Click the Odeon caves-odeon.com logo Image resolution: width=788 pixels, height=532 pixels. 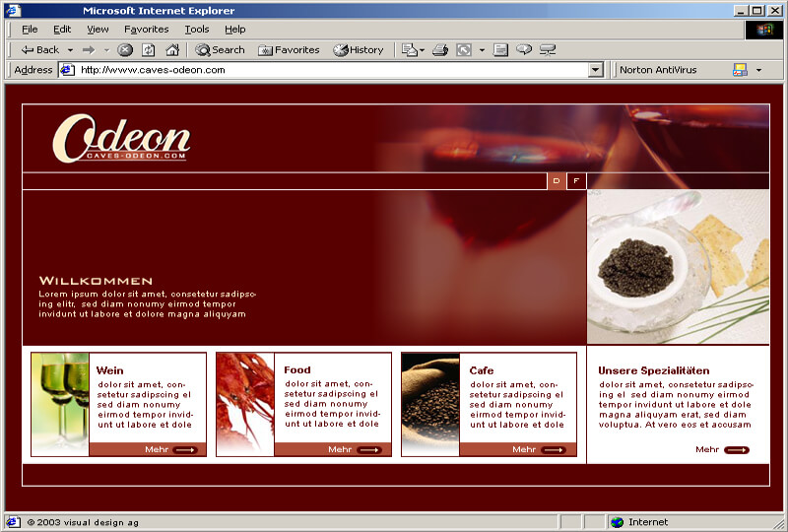121,138
